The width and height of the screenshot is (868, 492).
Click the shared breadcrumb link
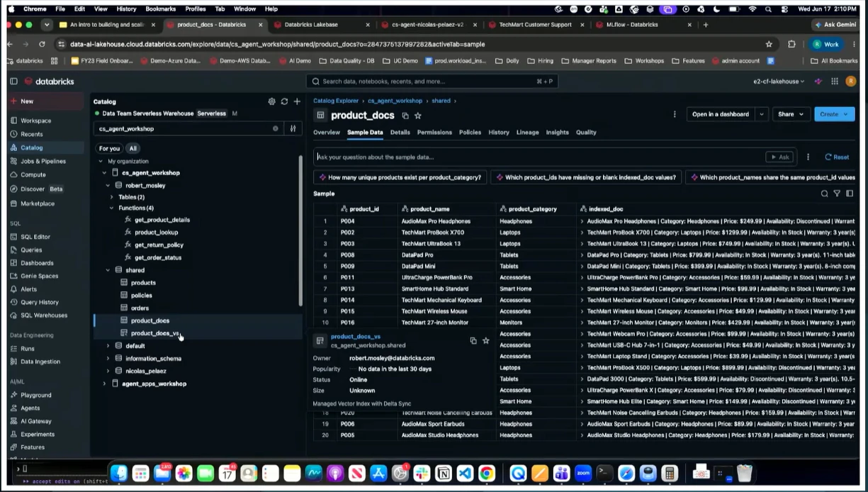tap(441, 101)
